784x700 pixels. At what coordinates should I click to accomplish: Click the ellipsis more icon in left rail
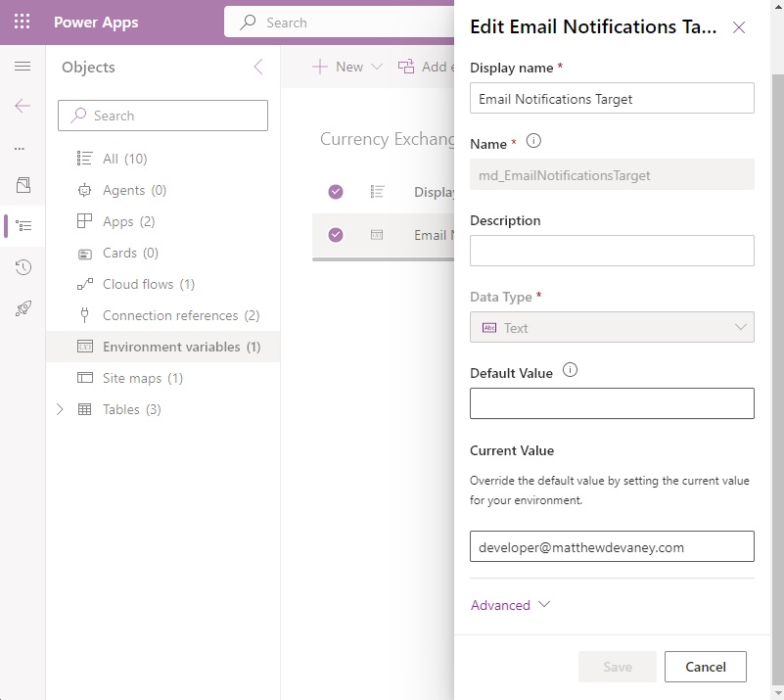coord(20,149)
